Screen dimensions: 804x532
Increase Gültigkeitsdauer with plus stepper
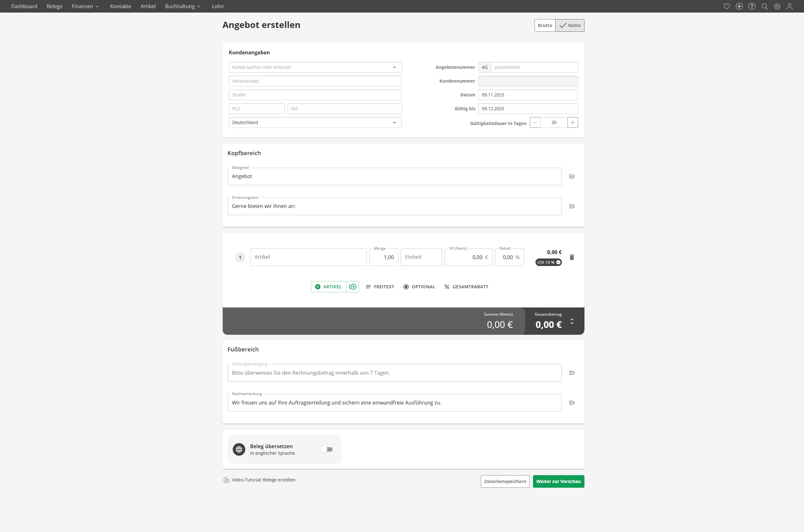click(x=572, y=122)
